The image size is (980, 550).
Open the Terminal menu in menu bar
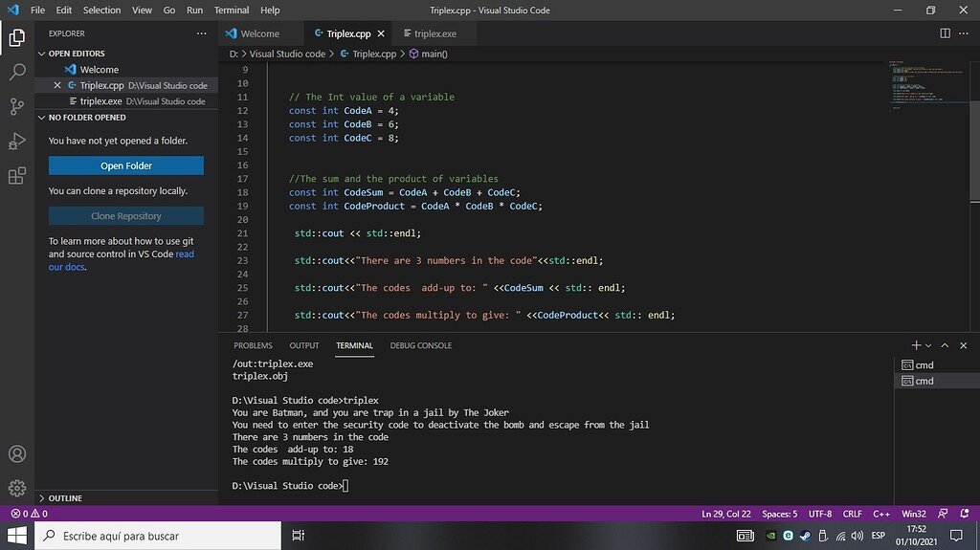click(231, 10)
